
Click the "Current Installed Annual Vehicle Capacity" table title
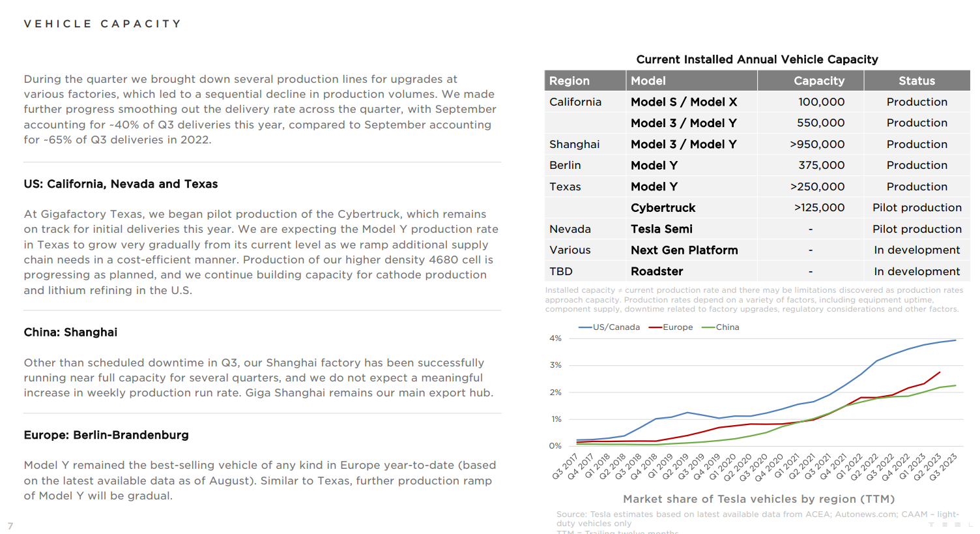coord(757,59)
